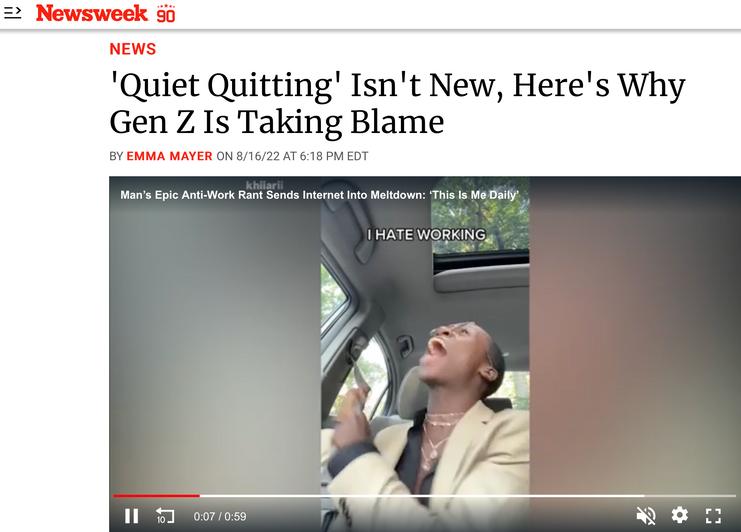Viewport: 741px width, 532px height.
Task: Open the hamburger navigation menu
Action: 12,13
